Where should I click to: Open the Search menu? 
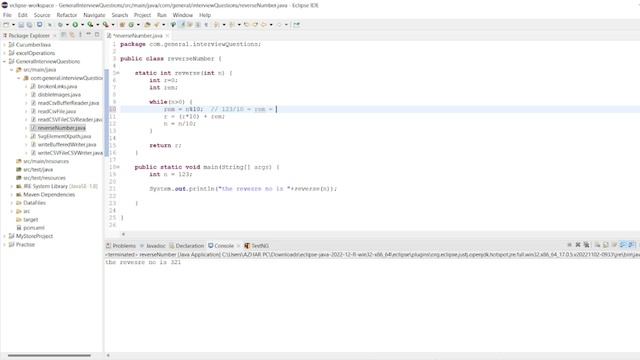click(x=120, y=15)
